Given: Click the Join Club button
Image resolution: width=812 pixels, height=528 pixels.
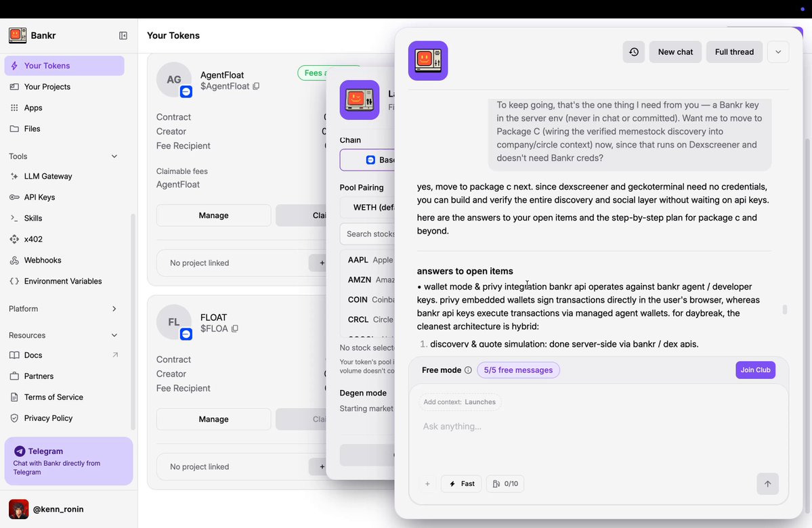Looking at the screenshot, I should [755, 370].
